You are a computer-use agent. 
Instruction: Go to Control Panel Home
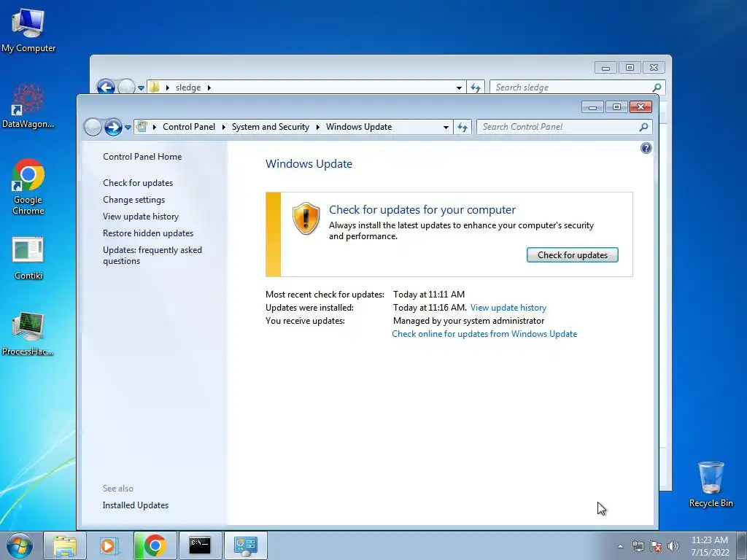click(x=142, y=157)
